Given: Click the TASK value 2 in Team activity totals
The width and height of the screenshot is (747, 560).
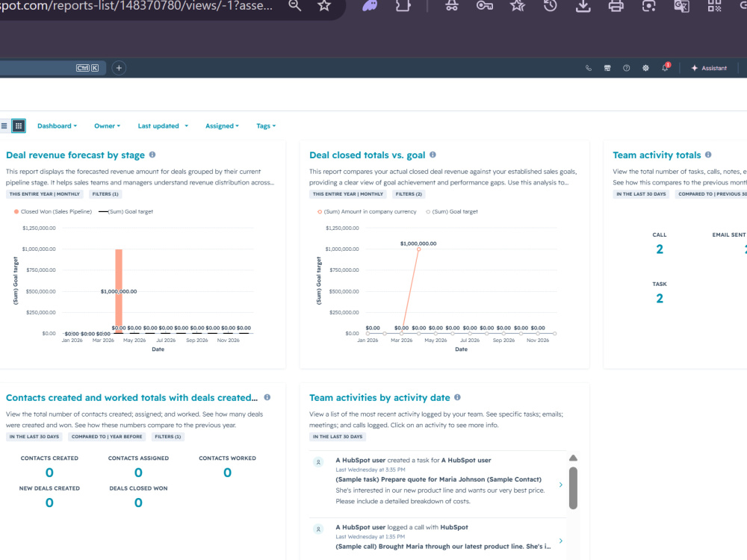Looking at the screenshot, I should 660,299.
